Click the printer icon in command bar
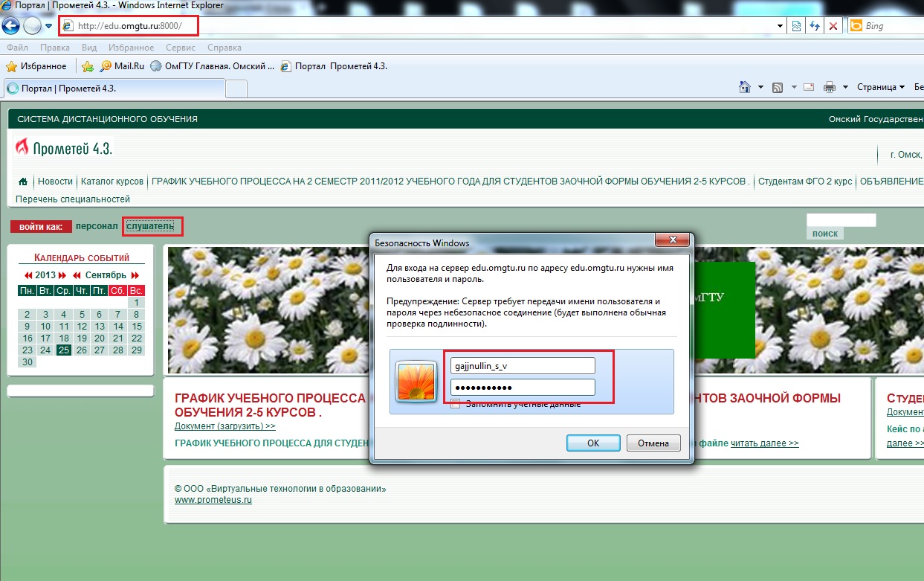Screen dimensions: 924x581 [830, 88]
